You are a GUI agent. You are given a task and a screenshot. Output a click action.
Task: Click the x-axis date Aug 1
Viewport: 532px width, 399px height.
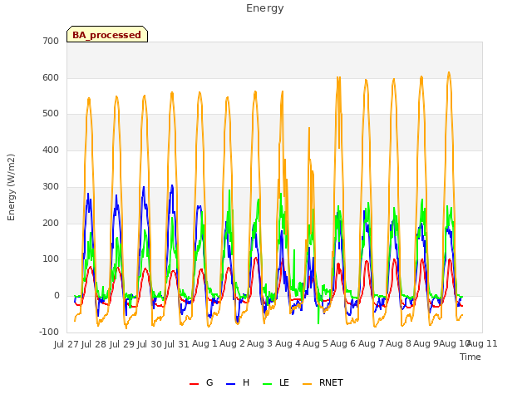tap(204, 344)
